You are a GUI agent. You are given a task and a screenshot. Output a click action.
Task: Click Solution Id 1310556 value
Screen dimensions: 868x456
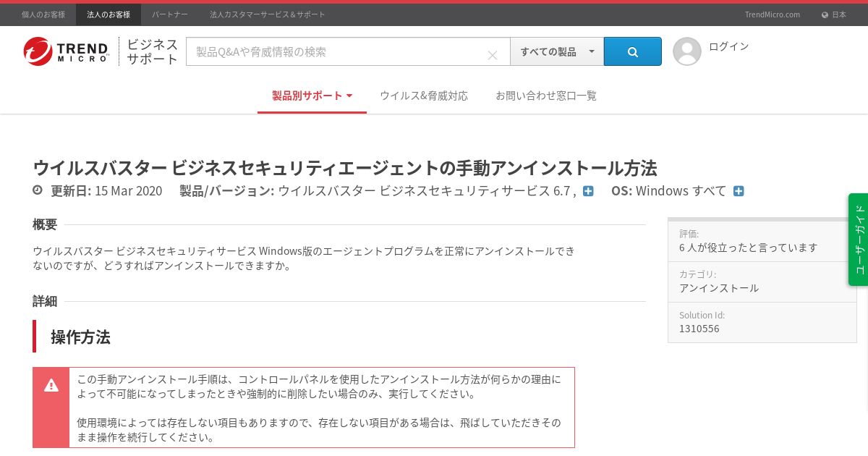(699, 329)
